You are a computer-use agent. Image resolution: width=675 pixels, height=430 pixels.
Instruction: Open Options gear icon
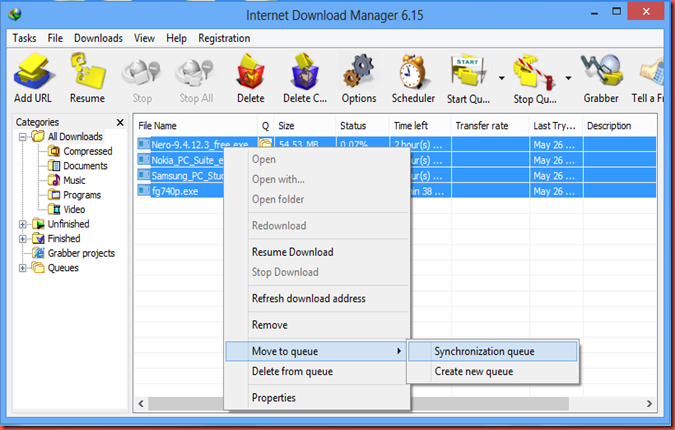pos(359,72)
